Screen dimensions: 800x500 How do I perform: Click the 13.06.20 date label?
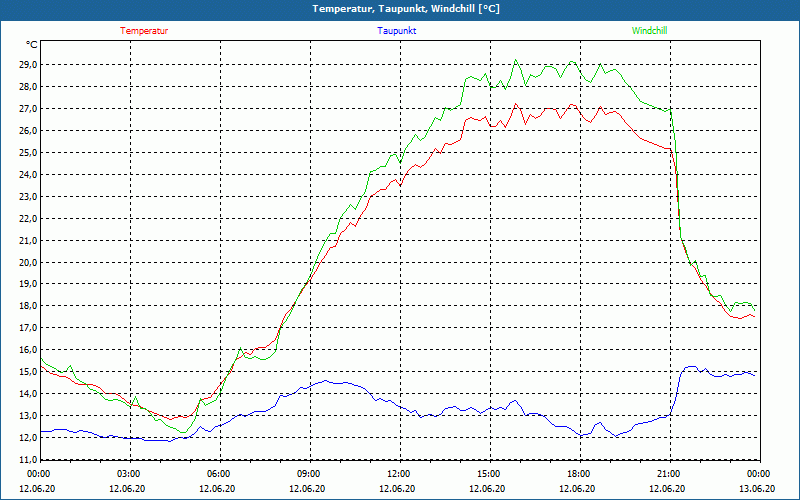coord(757,488)
